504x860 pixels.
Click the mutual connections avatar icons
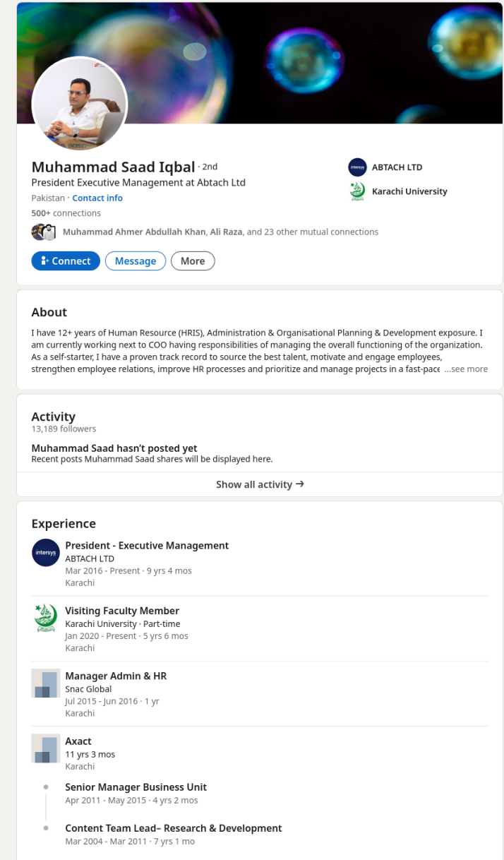(x=43, y=232)
